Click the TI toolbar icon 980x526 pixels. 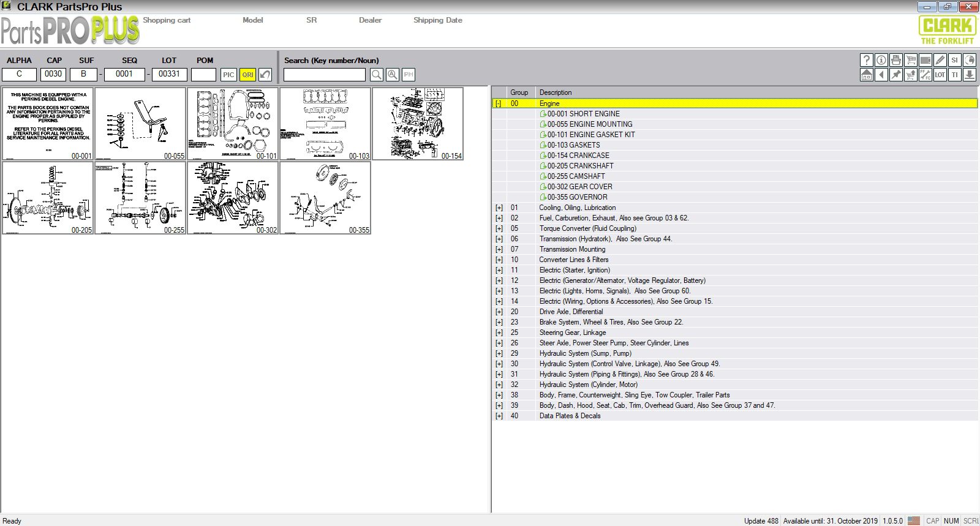pyautogui.click(x=954, y=75)
